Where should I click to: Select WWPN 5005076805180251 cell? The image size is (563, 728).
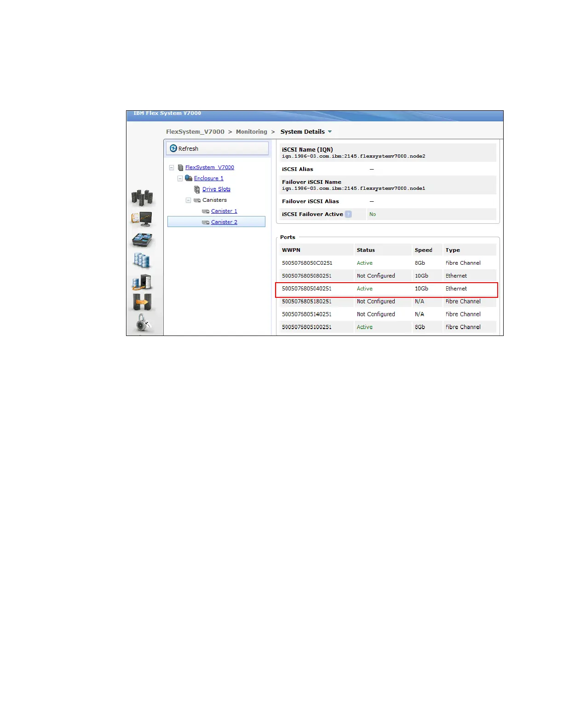point(307,301)
